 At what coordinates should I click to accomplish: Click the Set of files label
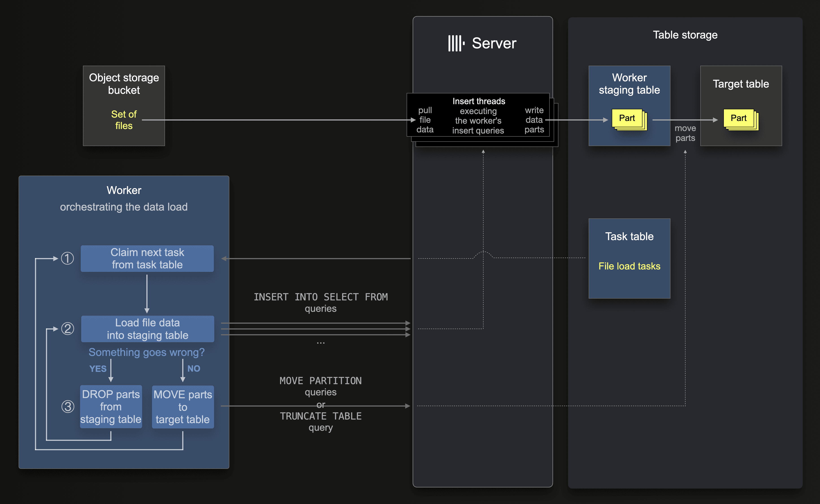pos(124,120)
